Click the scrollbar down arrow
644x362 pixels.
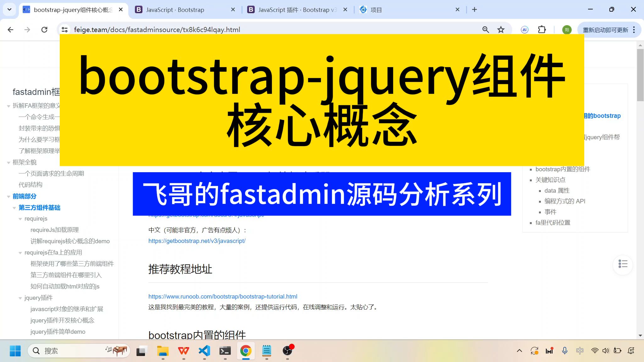pyautogui.click(x=640, y=336)
